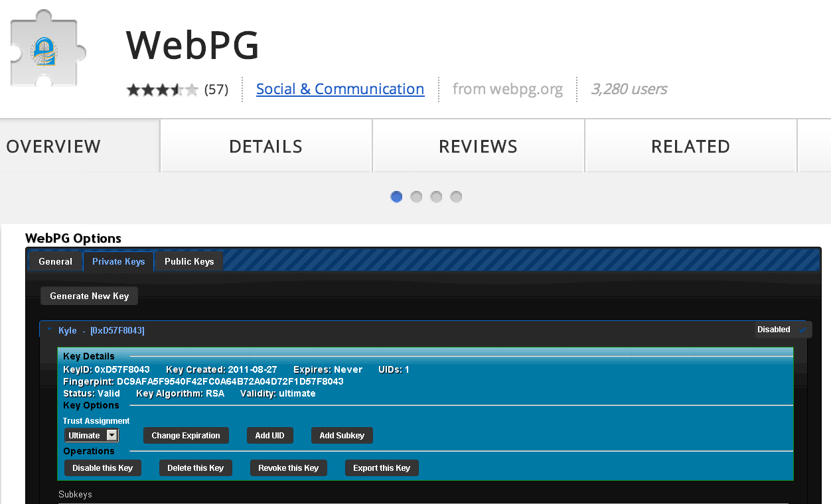Open the Private Keys tab

coord(119,261)
